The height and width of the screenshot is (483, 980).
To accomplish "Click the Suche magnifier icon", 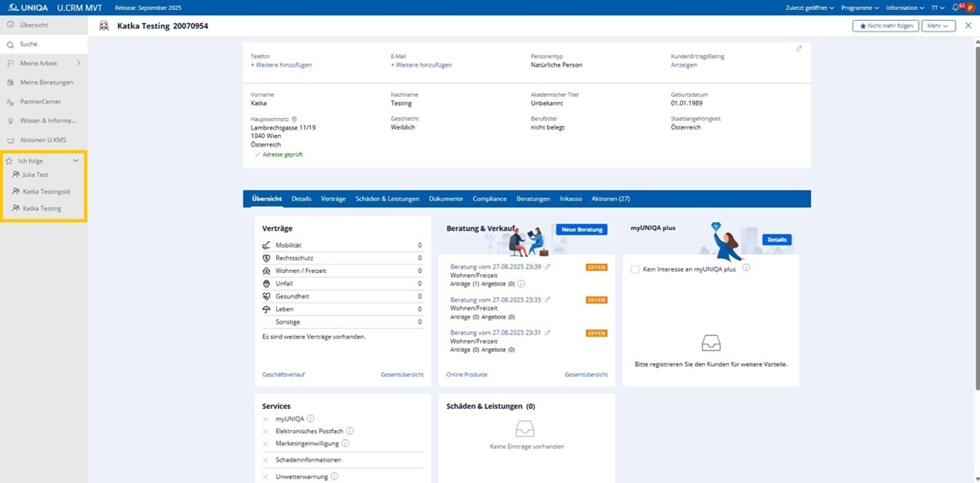I will tap(10, 44).
